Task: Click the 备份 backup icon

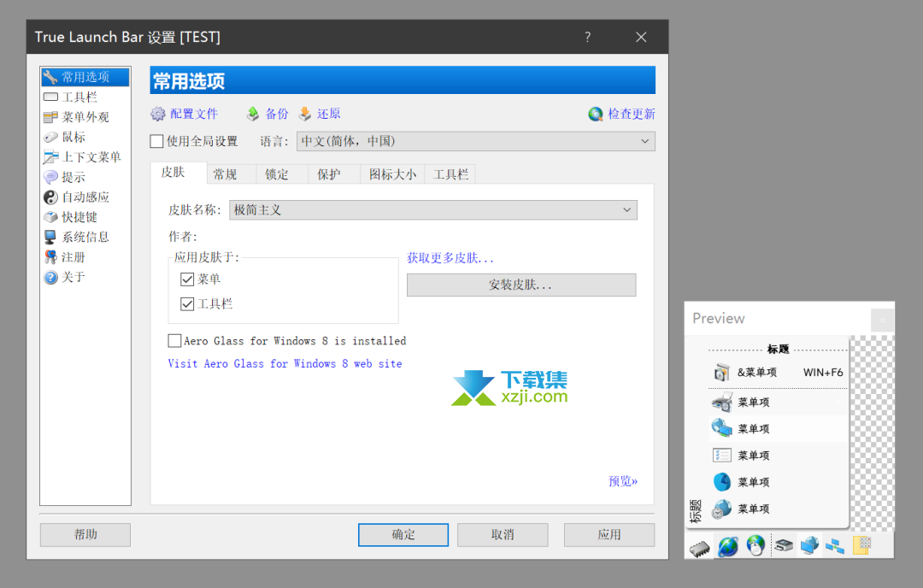Action: [x=253, y=114]
